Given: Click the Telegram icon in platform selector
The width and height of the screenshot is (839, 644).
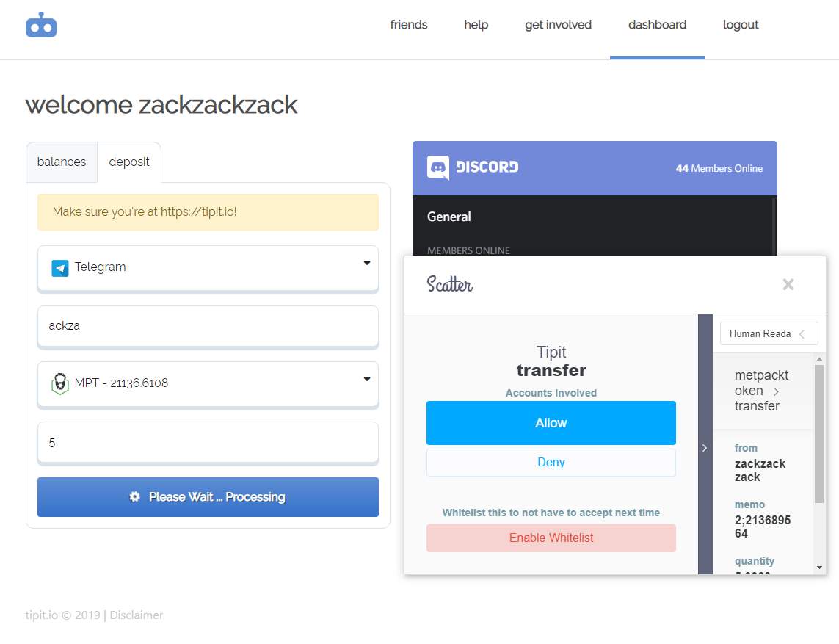Looking at the screenshot, I should pyautogui.click(x=60, y=268).
